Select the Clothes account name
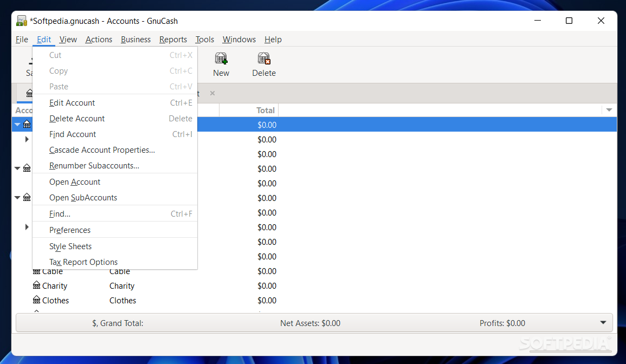This screenshot has width=626, height=364. (x=55, y=300)
